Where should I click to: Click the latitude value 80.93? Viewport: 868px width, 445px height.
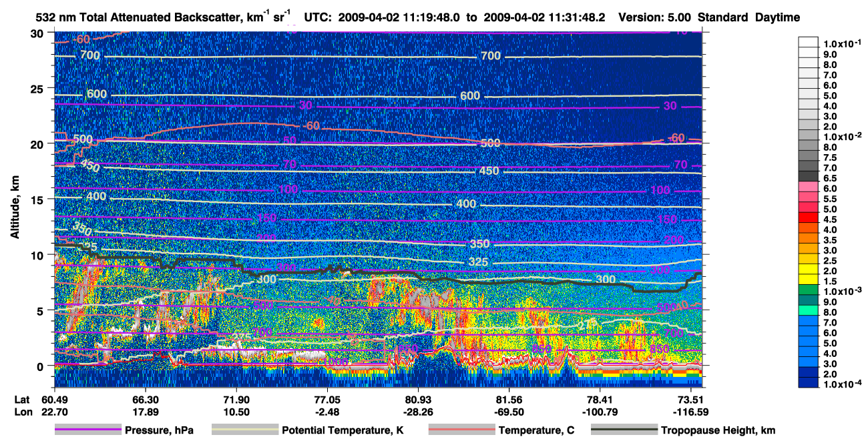pyautogui.click(x=418, y=400)
